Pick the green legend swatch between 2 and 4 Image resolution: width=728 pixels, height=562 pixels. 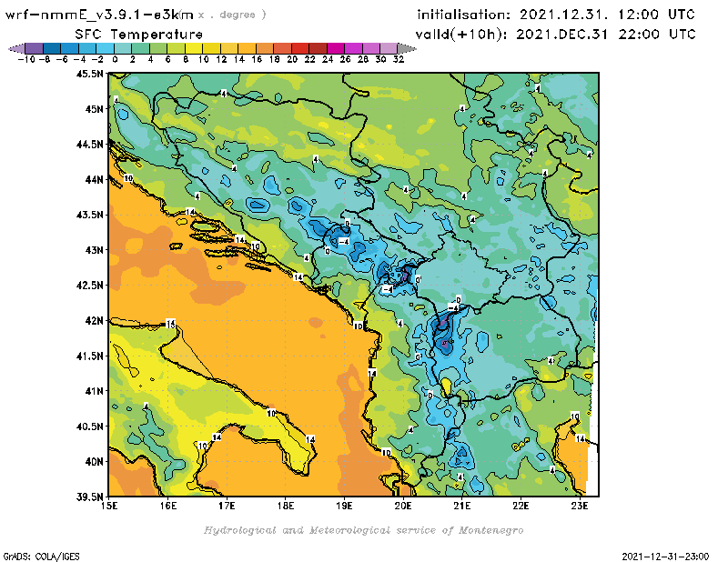tap(141, 48)
